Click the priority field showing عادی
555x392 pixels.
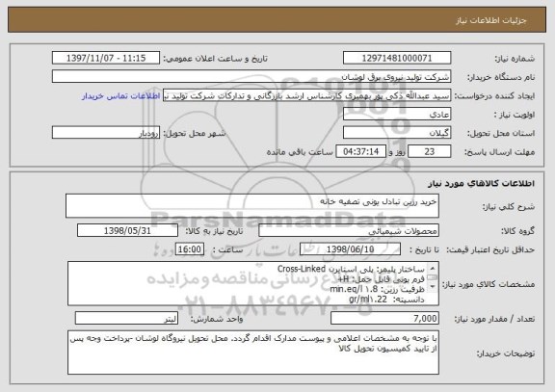pos(397,114)
